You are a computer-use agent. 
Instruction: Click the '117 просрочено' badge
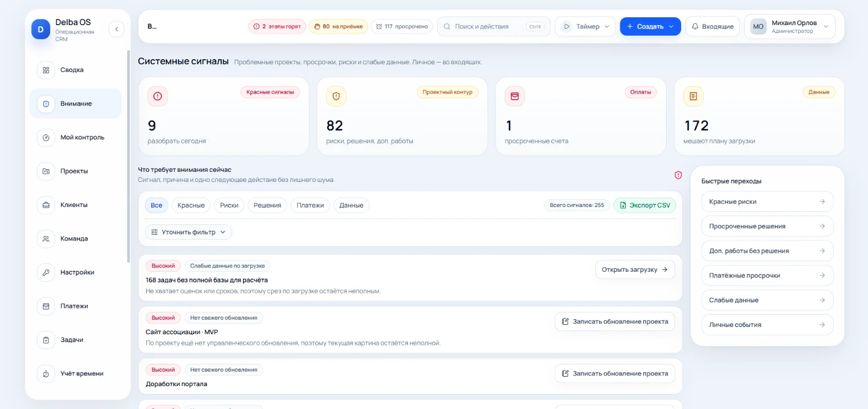pos(402,26)
